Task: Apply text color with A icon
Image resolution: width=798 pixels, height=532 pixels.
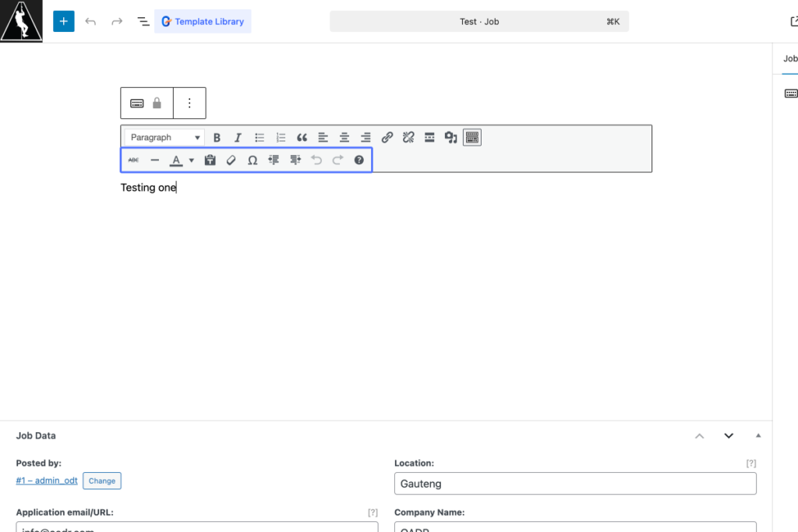Action: tap(176, 160)
